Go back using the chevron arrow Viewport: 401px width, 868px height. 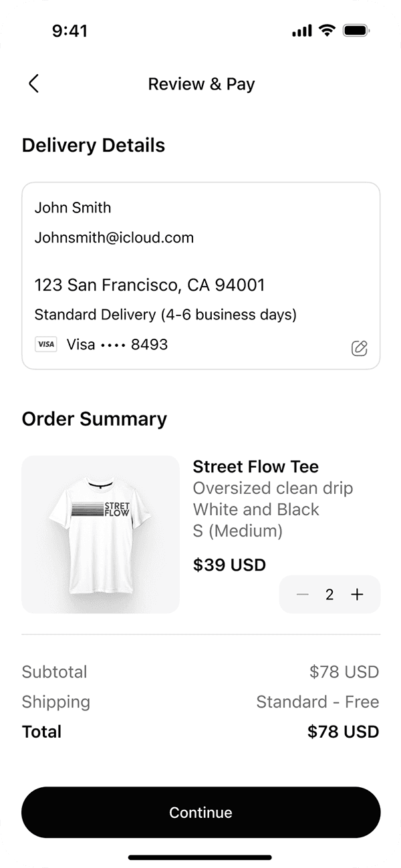pos(33,84)
